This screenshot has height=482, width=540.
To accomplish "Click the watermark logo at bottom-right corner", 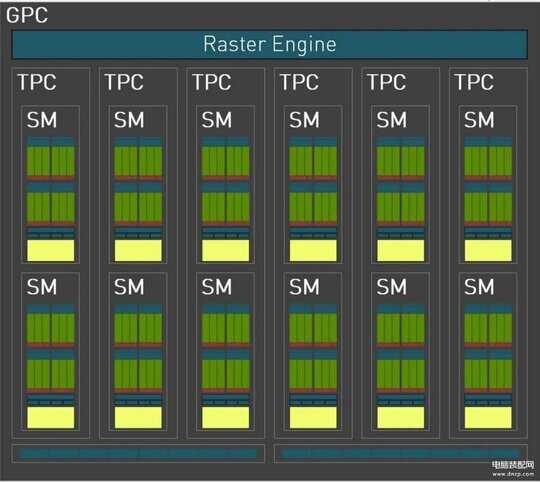I will click(x=513, y=469).
